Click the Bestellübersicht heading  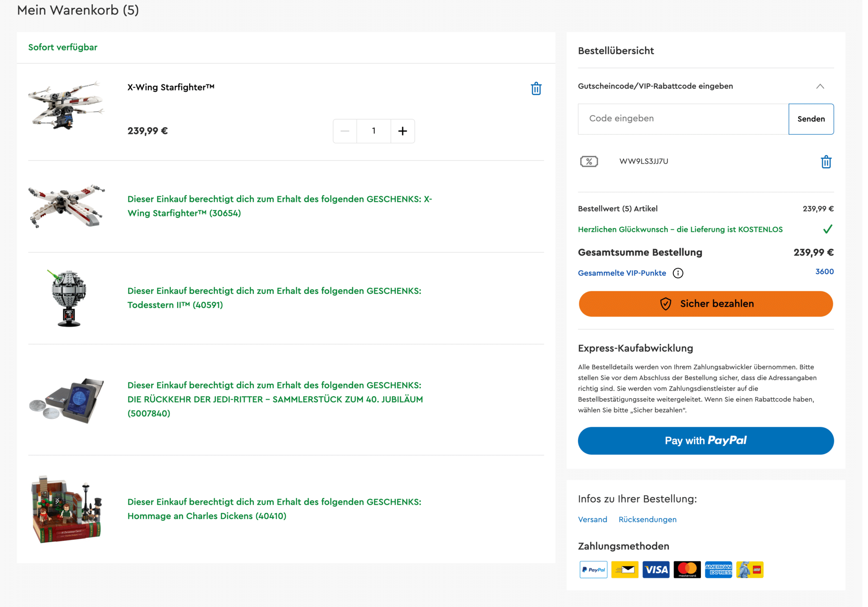pyautogui.click(x=616, y=51)
